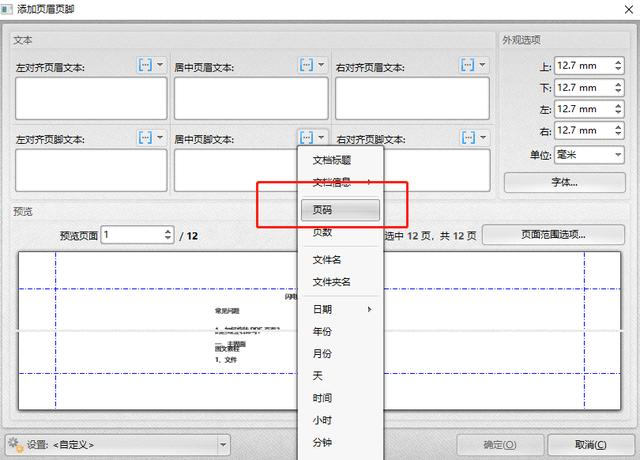Click insert-macro icon for right-aligned footer text
The width and height of the screenshot is (640, 460).
(x=468, y=138)
